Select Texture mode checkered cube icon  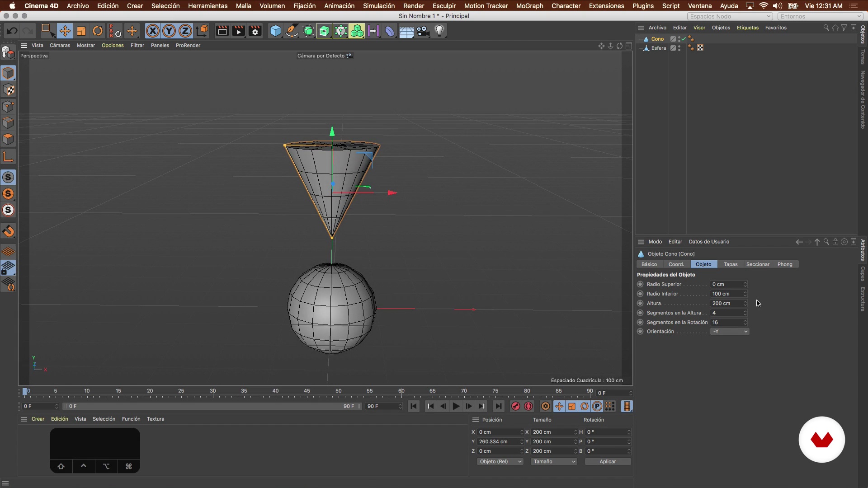click(9, 90)
